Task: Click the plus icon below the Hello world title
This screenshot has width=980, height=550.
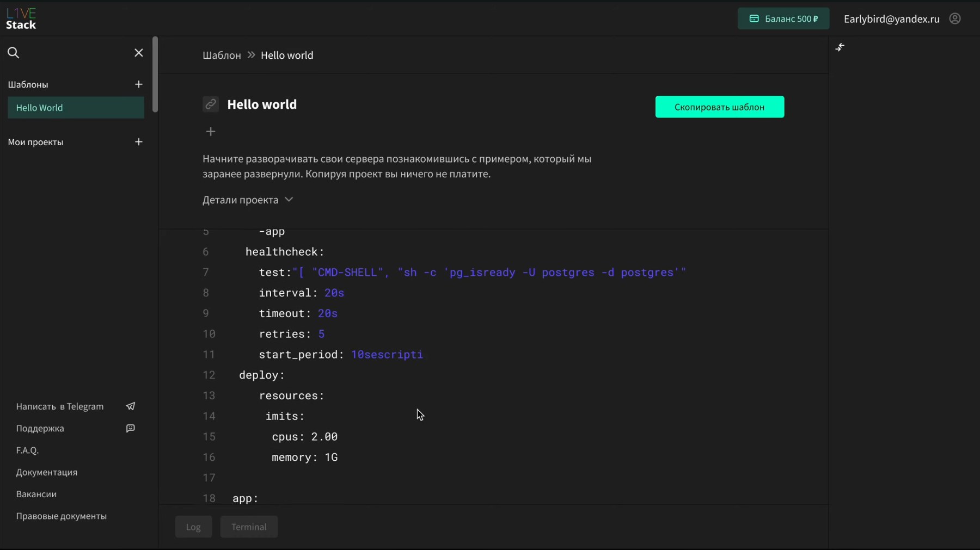Action: tap(211, 132)
